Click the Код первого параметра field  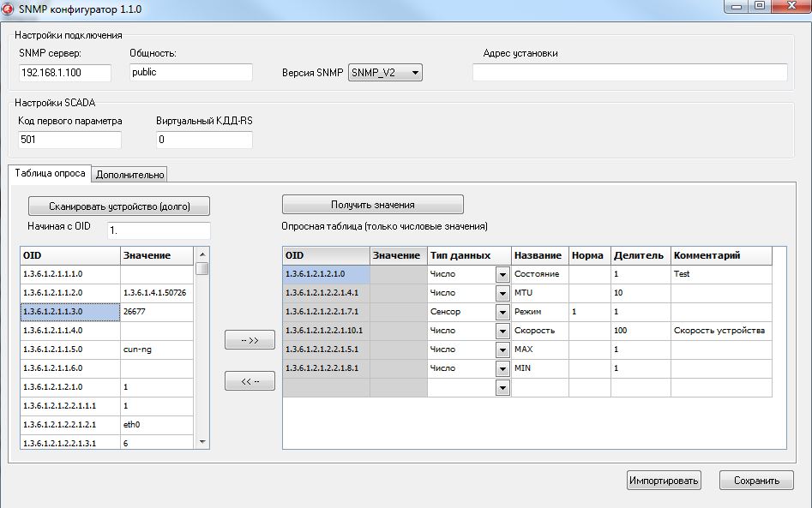click(x=69, y=140)
